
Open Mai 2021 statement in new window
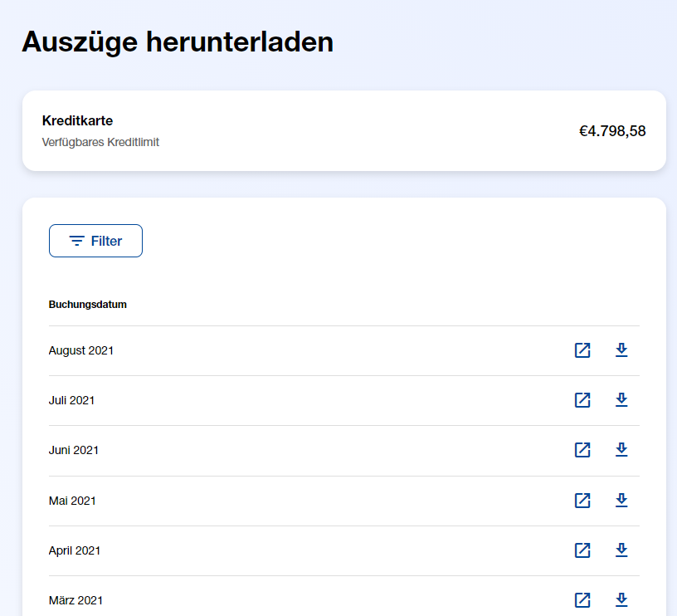tap(582, 501)
